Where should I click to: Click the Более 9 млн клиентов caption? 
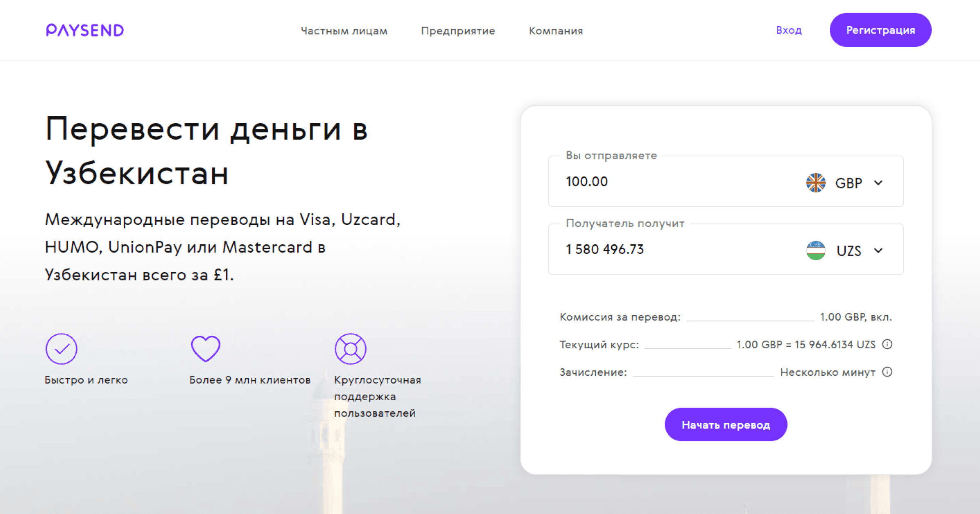coord(250,380)
